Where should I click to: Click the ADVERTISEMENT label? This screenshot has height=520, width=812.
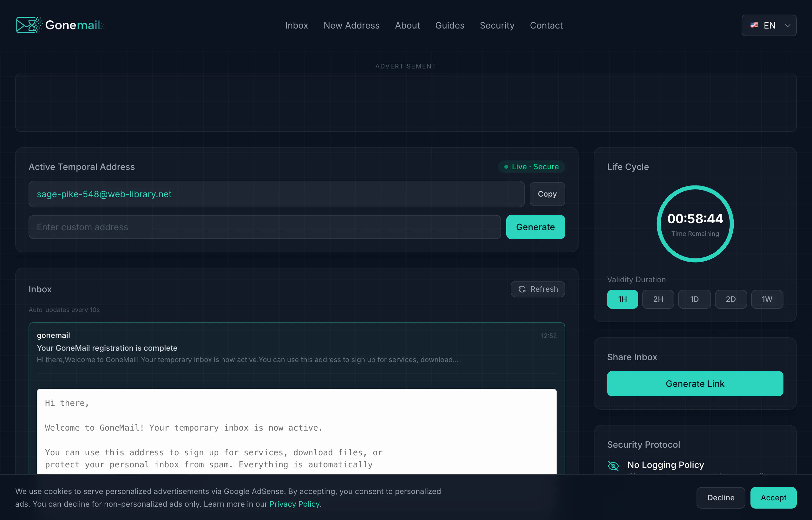406,66
